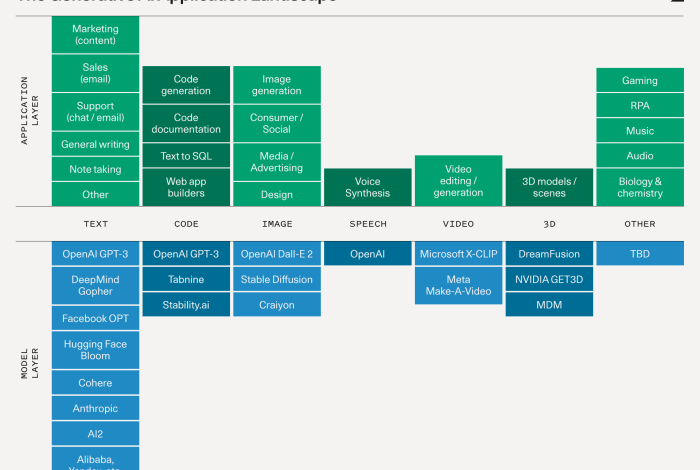This screenshot has height=470, width=700.
Task: Click the "SPEECH" column heading
Action: coord(368,224)
